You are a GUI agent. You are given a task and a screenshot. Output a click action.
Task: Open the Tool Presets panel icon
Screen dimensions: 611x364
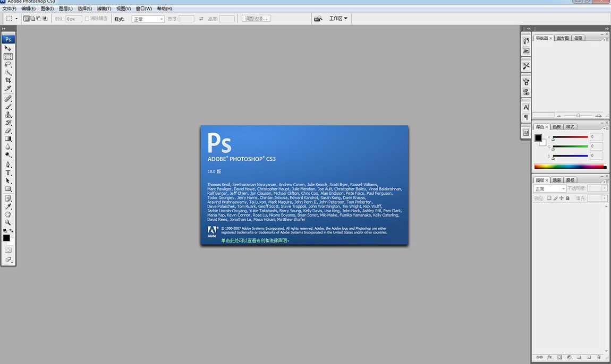[x=526, y=66]
